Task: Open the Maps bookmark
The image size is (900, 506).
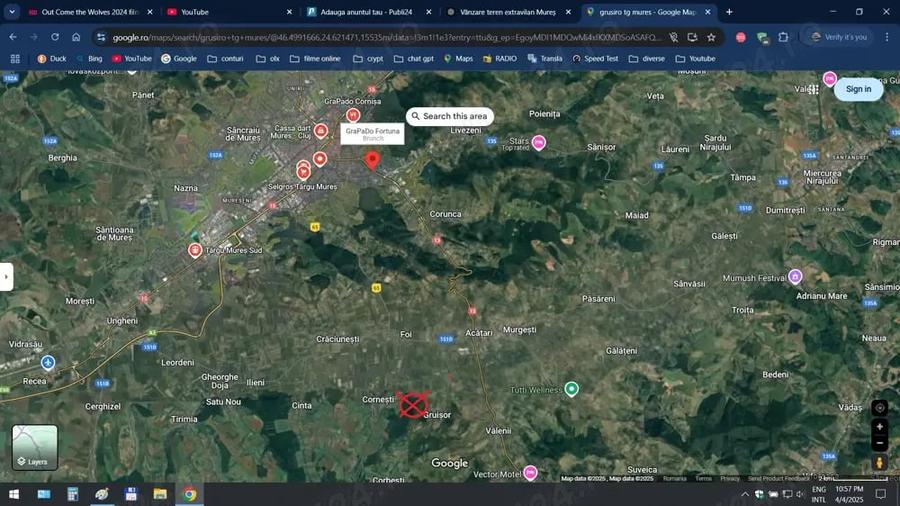Action: [x=458, y=59]
